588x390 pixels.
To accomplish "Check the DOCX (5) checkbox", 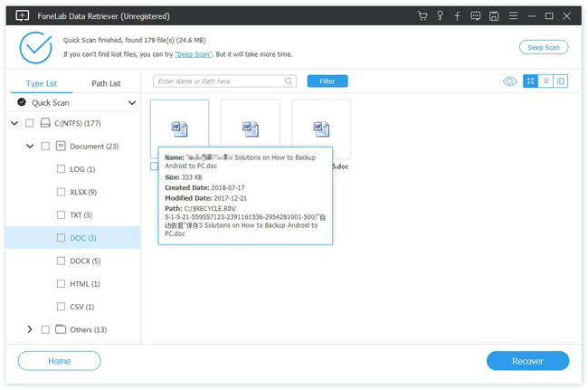I will click(61, 261).
